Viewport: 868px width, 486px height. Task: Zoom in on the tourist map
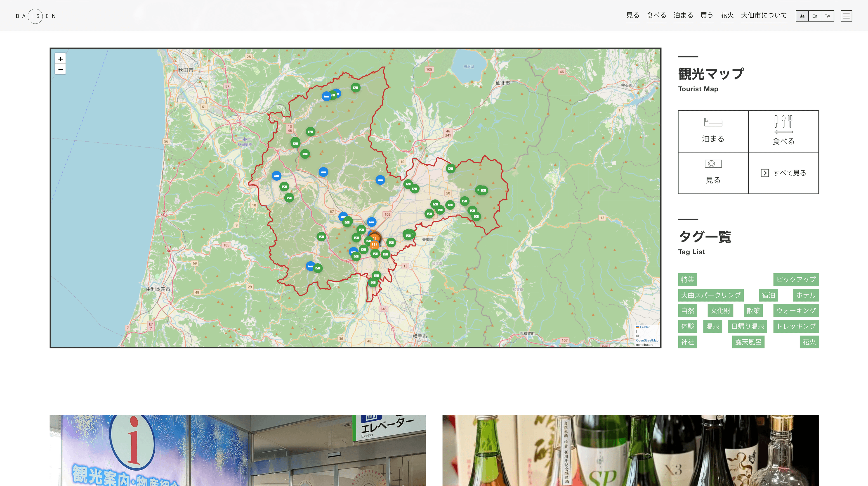[60, 59]
